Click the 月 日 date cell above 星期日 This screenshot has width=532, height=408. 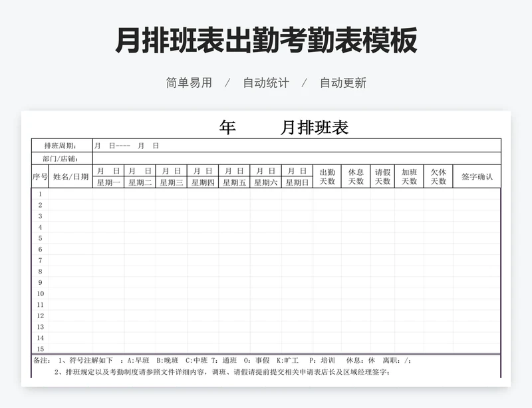tap(297, 170)
